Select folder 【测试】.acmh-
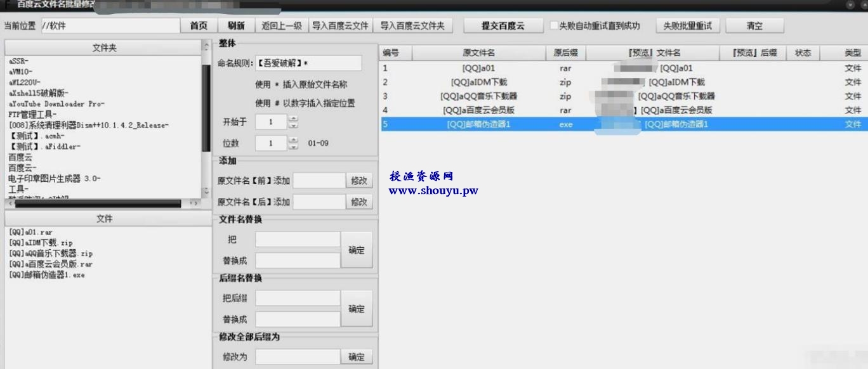 point(37,136)
